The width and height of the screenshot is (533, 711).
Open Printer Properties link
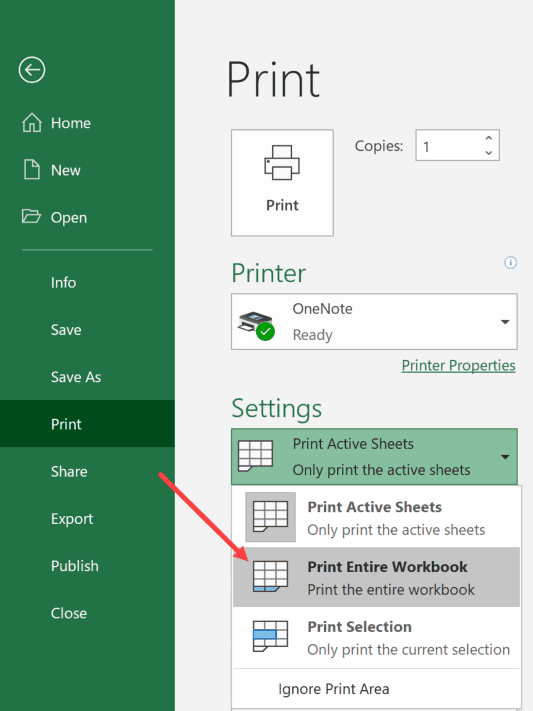[458, 365]
